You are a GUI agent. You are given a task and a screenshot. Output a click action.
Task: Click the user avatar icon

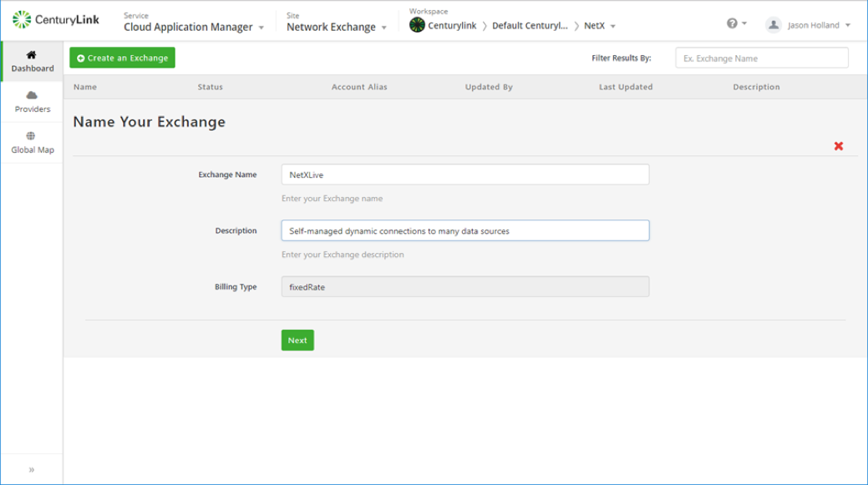tap(774, 25)
